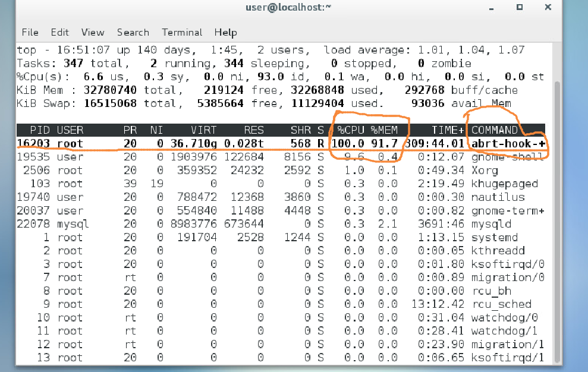This screenshot has width=588, height=372.
Task: Open the View menu
Action: tap(92, 32)
